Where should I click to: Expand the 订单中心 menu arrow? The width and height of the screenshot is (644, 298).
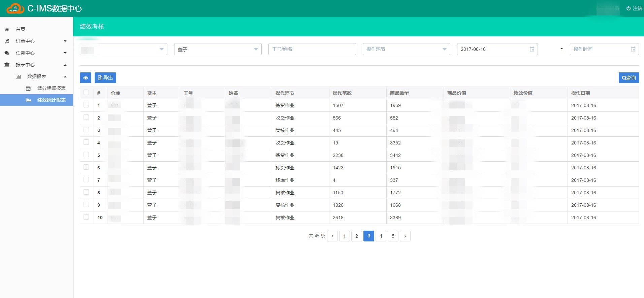pyautogui.click(x=65, y=41)
